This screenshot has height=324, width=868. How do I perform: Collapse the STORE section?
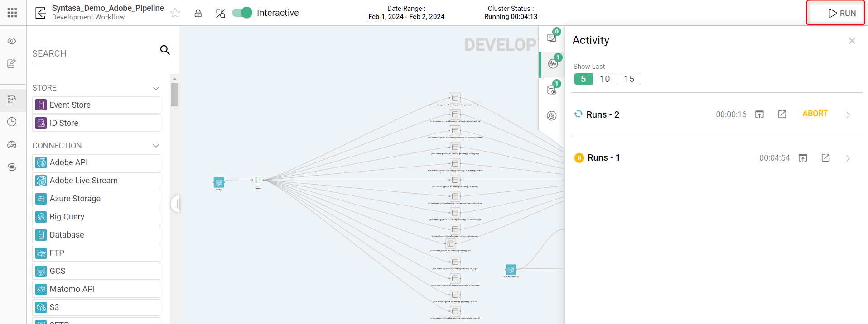[x=156, y=88]
